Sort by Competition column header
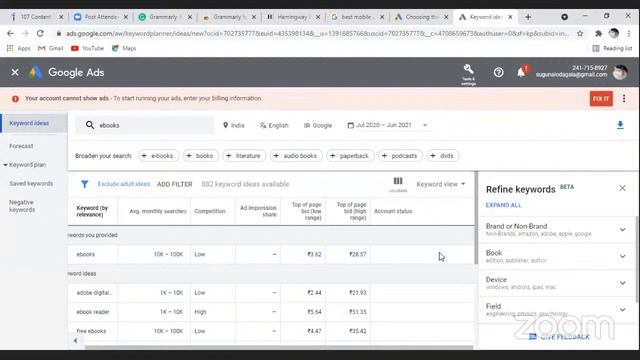Viewport: 640px width, 360px height. [210, 211]
